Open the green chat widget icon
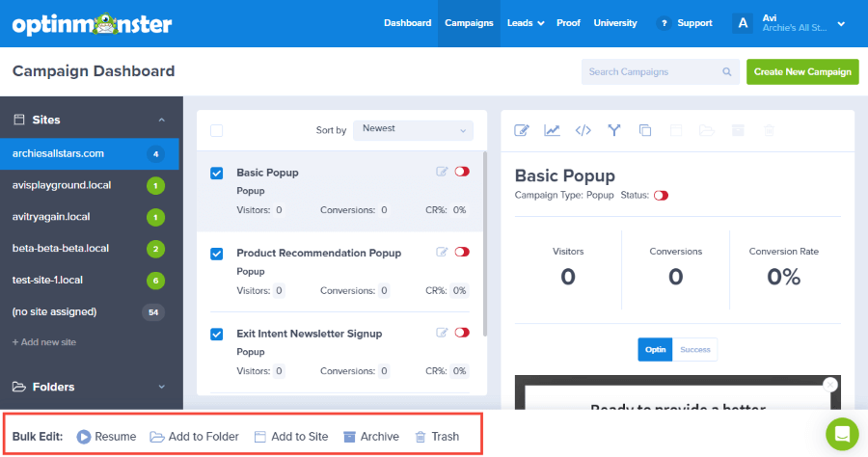868x457 pixels. pyautogui.click(x=842, y=434)
